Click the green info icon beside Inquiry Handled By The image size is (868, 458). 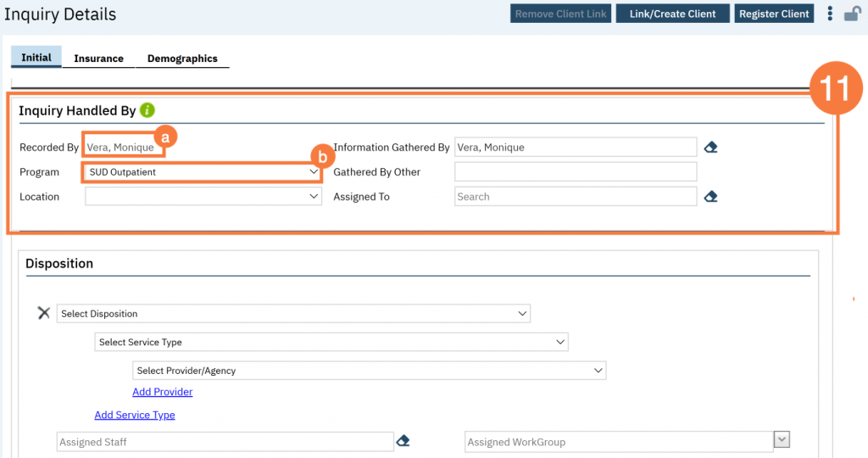click(x=147, y=110)
